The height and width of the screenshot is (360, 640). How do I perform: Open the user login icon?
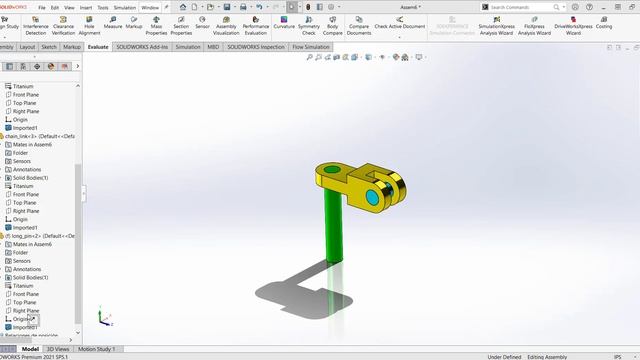[575, 7]
